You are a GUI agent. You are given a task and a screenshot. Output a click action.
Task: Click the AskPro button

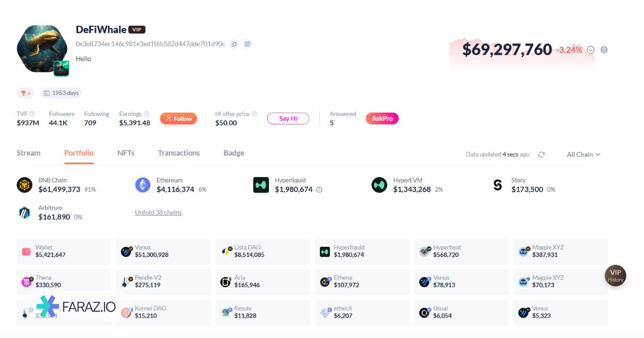pyautogui.click(x=382, y=119)
